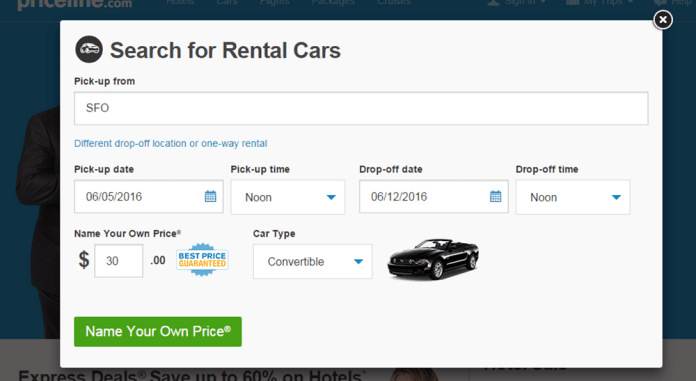
Task: Click the Pick-up from field containing SFO
Action: [361, 108]
